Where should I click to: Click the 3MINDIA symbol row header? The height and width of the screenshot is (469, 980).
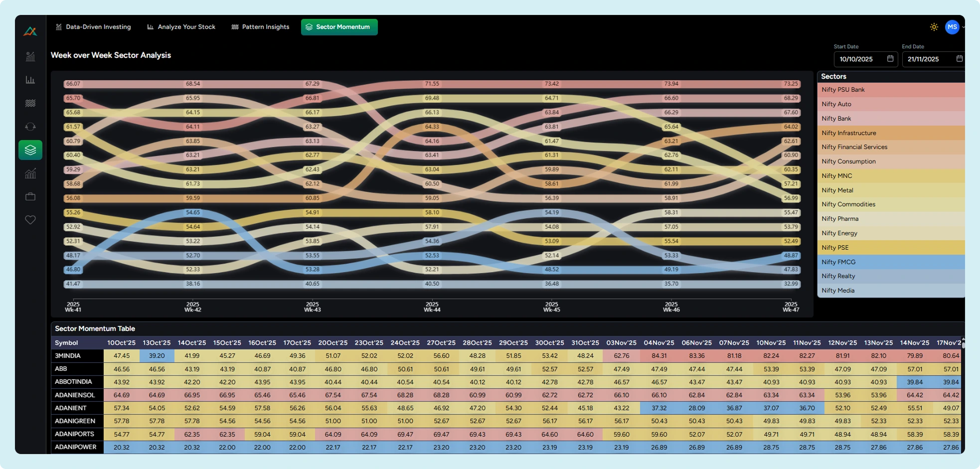[68, 356]
